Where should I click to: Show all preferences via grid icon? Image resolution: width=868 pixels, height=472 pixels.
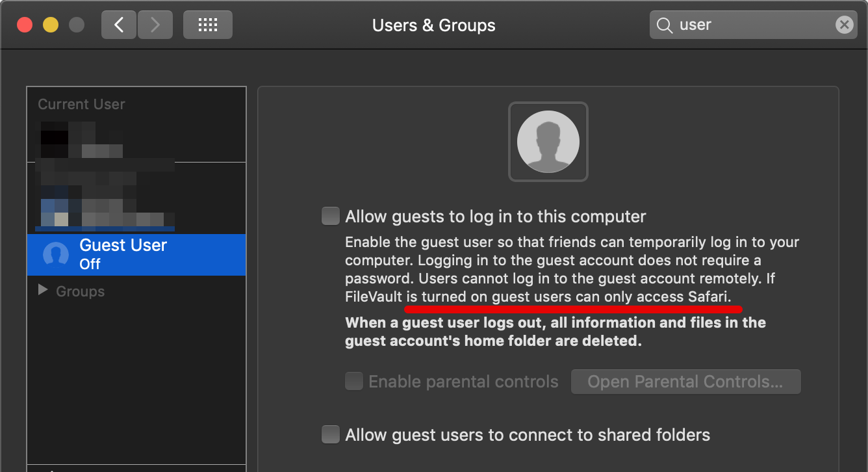[x=207, y=25]
